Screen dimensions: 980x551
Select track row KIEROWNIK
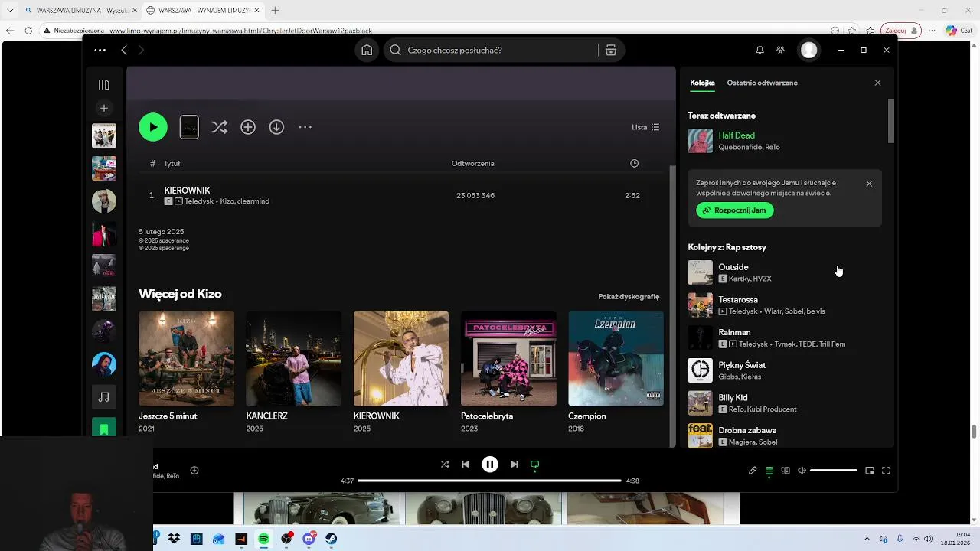tap(400, 195)
